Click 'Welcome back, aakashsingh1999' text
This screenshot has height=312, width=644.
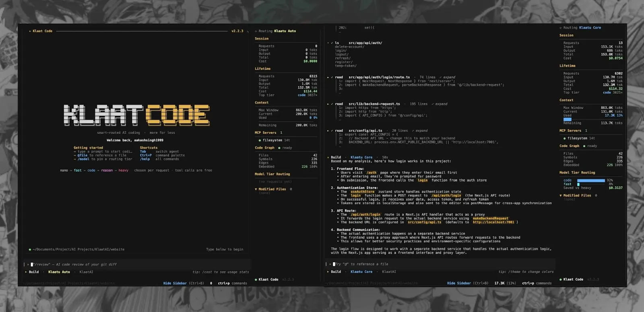(x=135, y=140)
